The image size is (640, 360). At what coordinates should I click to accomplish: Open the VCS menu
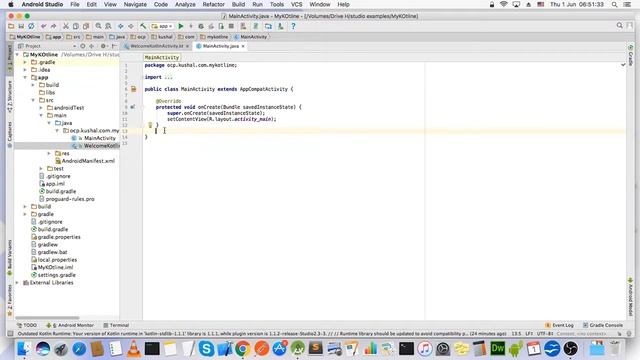(x=296, y=4)
